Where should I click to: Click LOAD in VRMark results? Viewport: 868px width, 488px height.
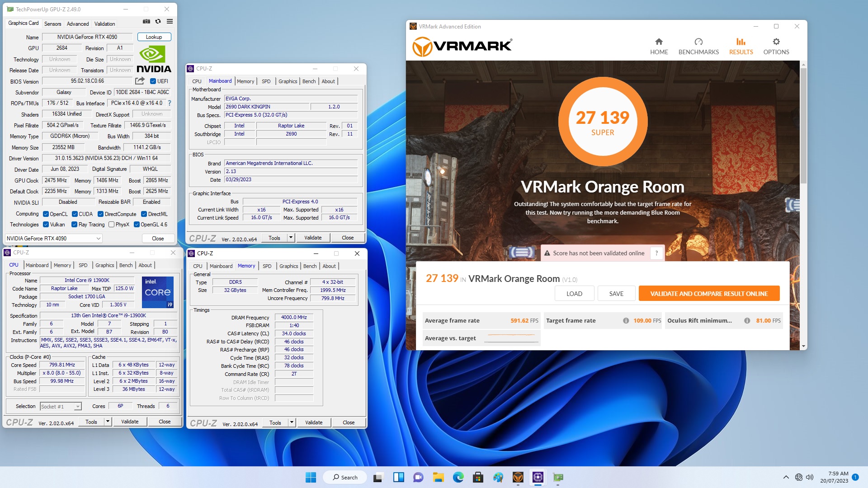click(574, 293)
